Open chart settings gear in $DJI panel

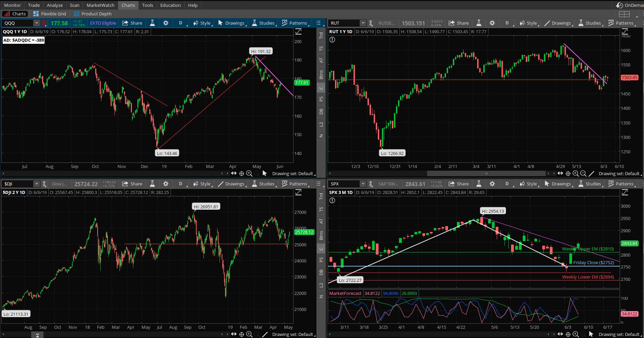click(166, 184)
